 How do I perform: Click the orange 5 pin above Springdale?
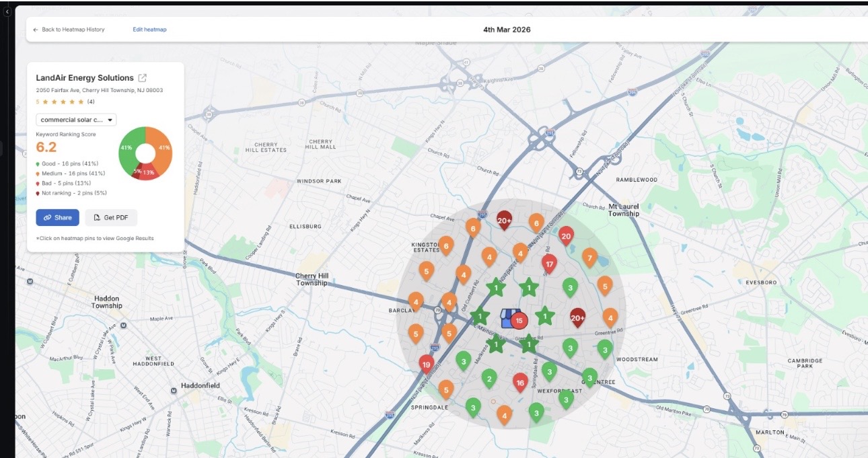[445, 389]
